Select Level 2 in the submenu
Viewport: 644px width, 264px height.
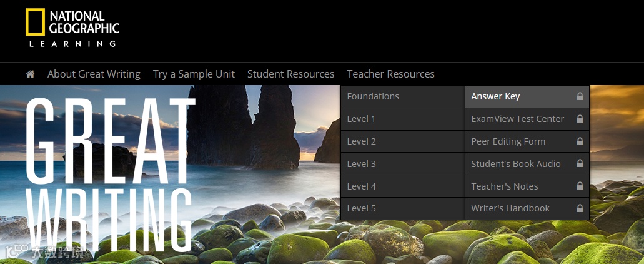point(403,141)
